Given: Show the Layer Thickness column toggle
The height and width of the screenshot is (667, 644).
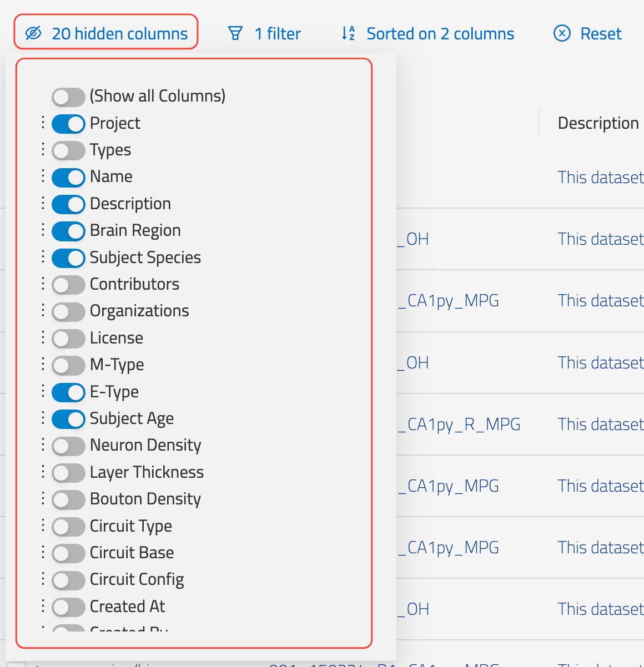Looking at the screenshot, I should pyautogui.click(x=68, y=473).
